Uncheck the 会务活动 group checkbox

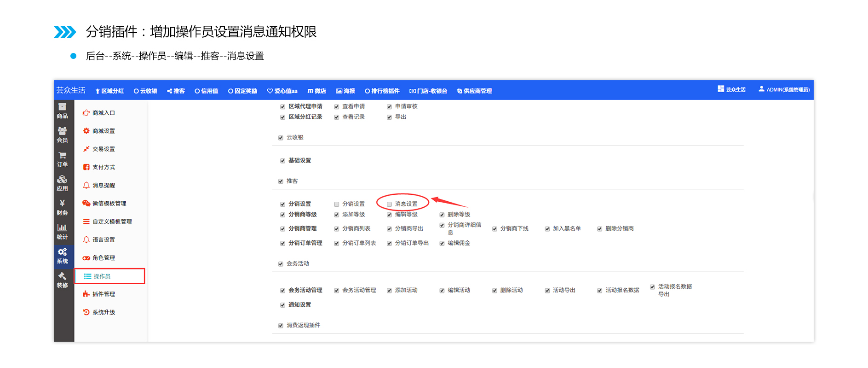pos(281,264)
